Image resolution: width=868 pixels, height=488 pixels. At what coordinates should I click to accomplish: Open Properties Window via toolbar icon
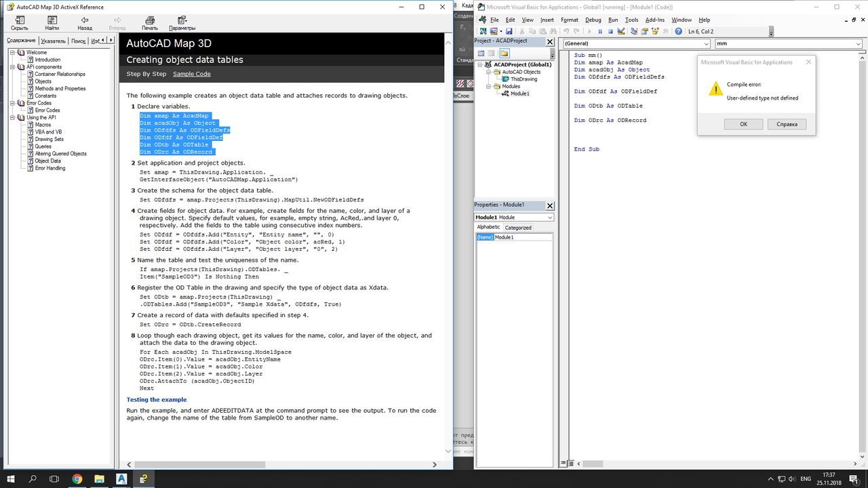coord(645,31)
